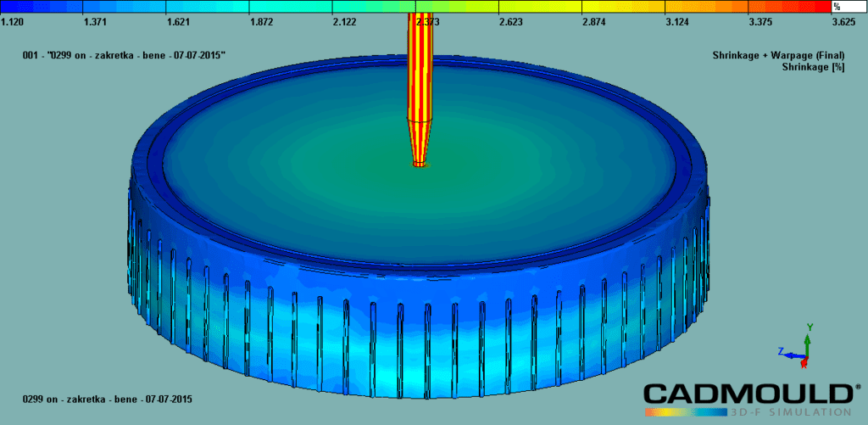Click the red X axis origin marker
Viewport: 868px width, 425px height.
(x=804, y=362)
